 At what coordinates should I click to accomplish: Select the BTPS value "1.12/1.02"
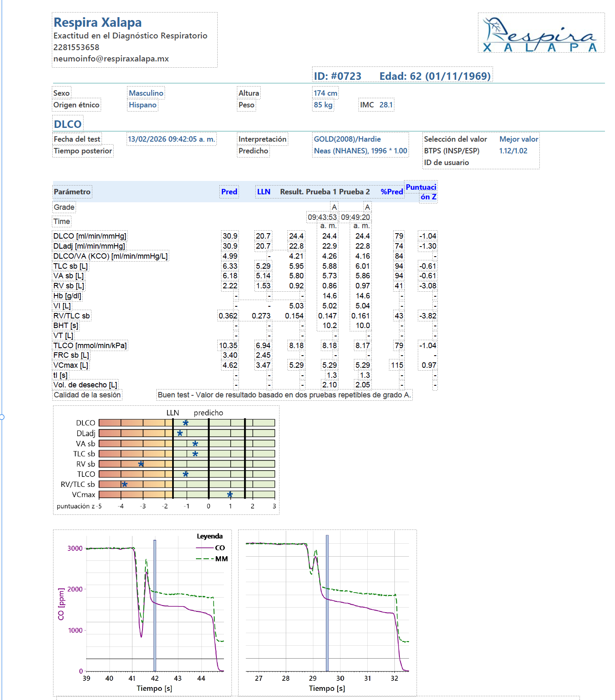click(x=513, y=151)
